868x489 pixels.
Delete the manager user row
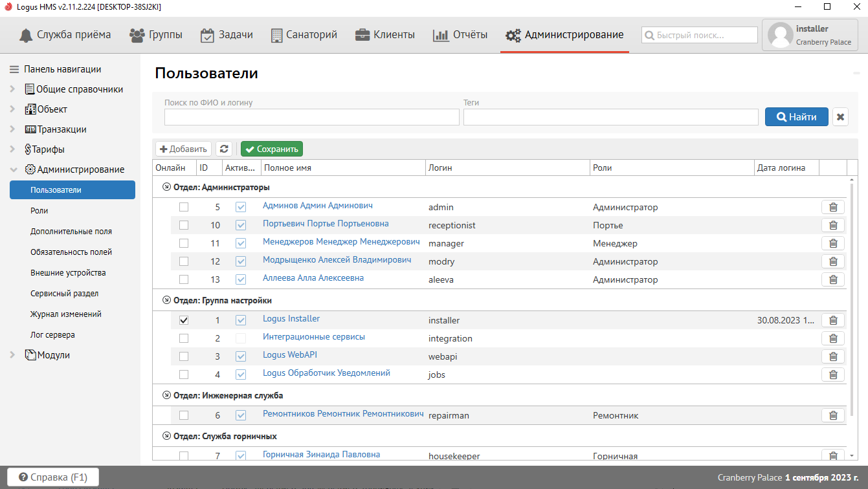(833, 243)
